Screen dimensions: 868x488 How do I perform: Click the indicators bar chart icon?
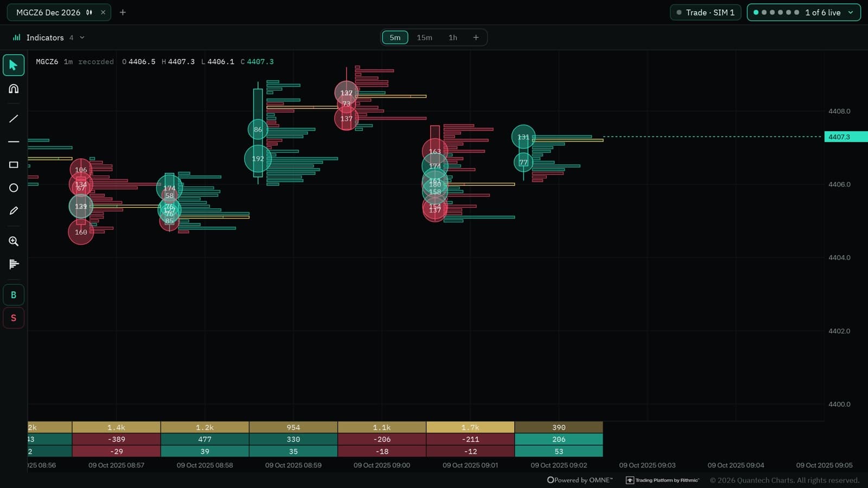(x=17, y=37)
